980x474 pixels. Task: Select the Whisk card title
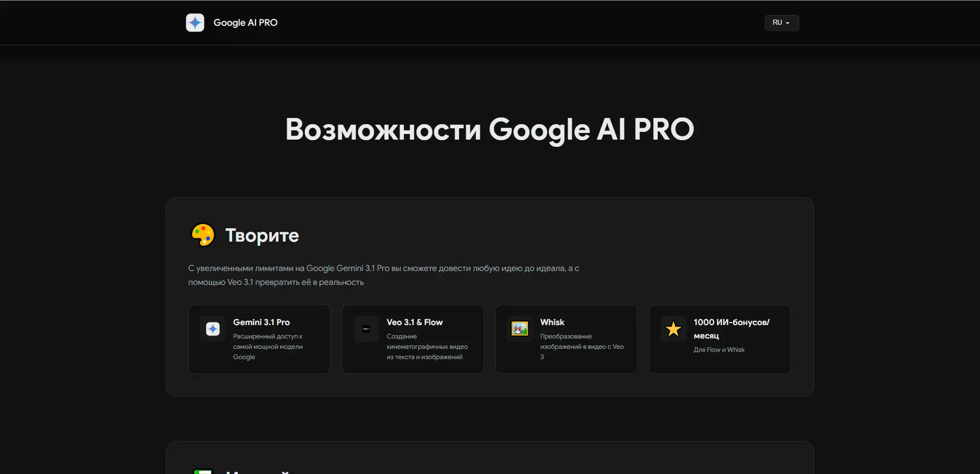[x=552, y=322]
